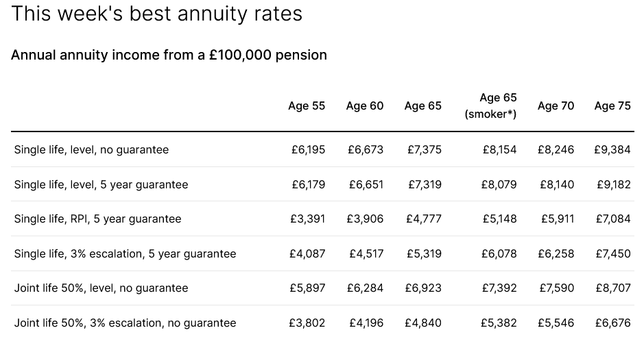Click the 'Annual annuity income' subtitle text
The width and height of the screenshot is (644, 339).
click(169, 55)
